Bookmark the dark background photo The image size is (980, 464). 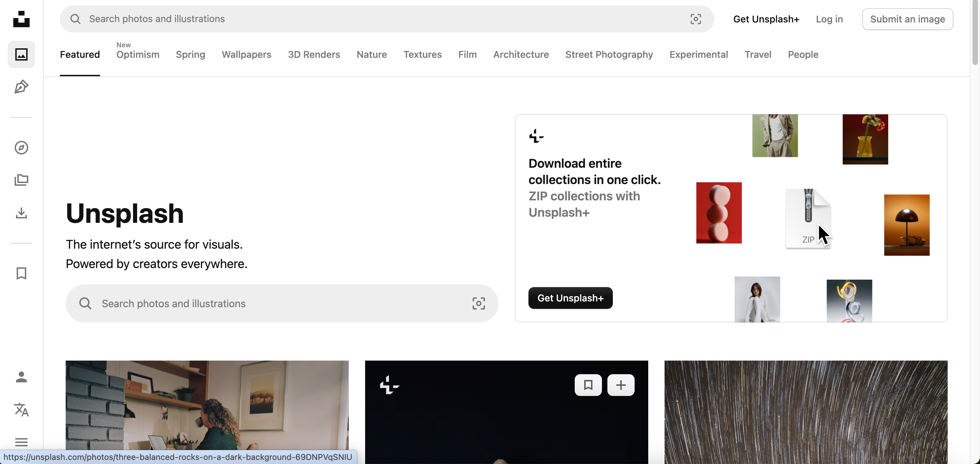pos(588,385)
